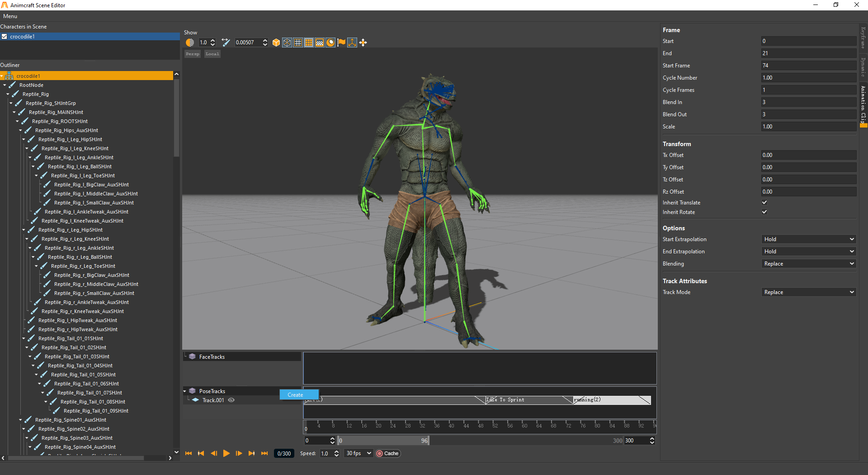Play the animation forward

point(226,453)
